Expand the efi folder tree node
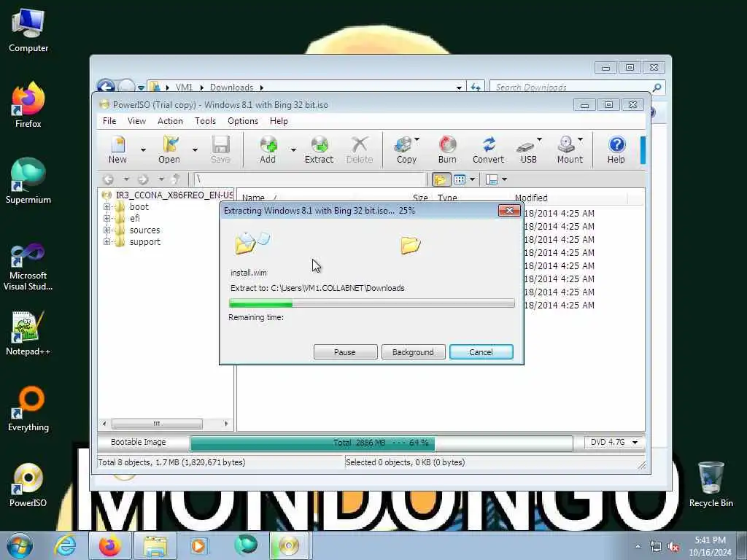Screen dimensions: 747x560 107,219
